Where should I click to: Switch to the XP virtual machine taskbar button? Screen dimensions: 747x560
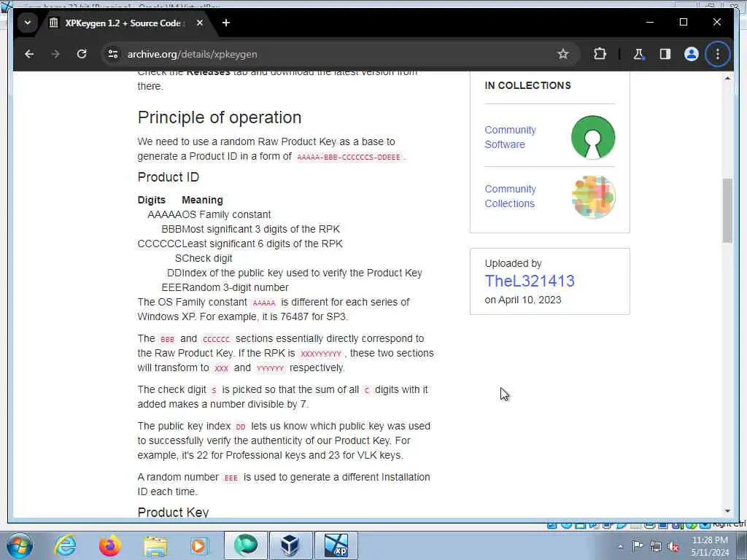(x=336, y=545)
